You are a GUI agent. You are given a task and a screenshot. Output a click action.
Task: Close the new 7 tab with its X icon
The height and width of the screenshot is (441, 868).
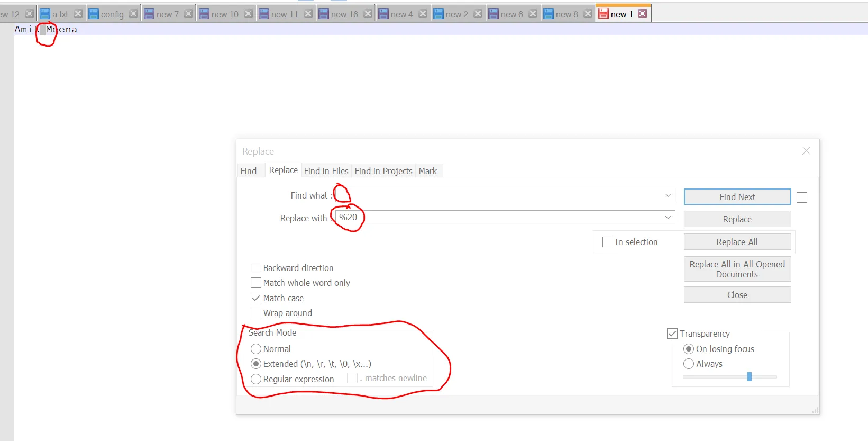pos(188,14)
